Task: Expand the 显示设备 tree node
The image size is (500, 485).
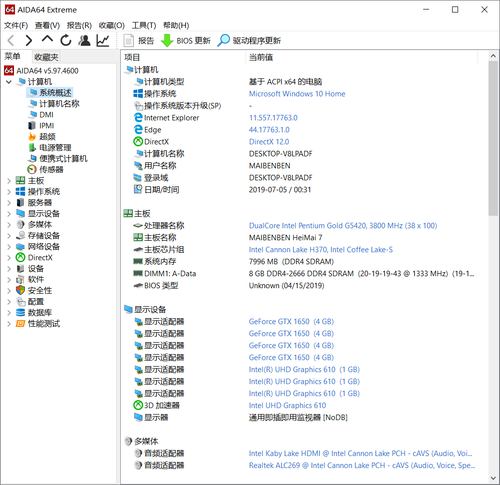Action: [9, 214]
